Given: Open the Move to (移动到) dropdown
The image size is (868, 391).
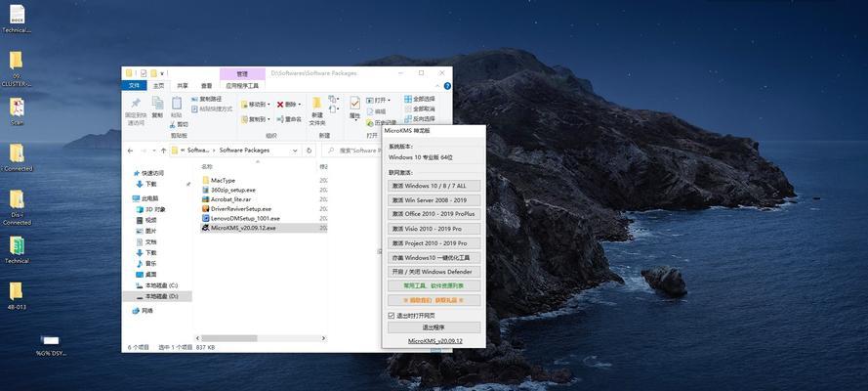Looking at the screenshot, I should [256, 105].
